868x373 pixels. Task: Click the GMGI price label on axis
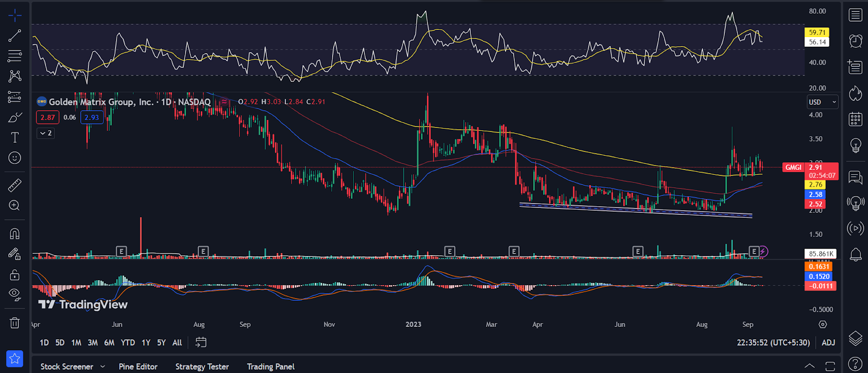(794, 167)
